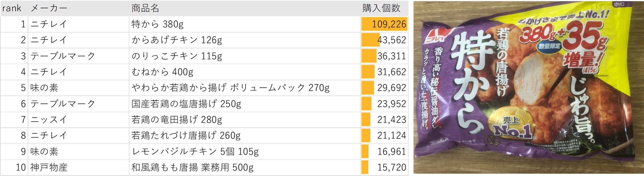
Task: Click the orange bar showing 109,226
Action: click(384, 24)
